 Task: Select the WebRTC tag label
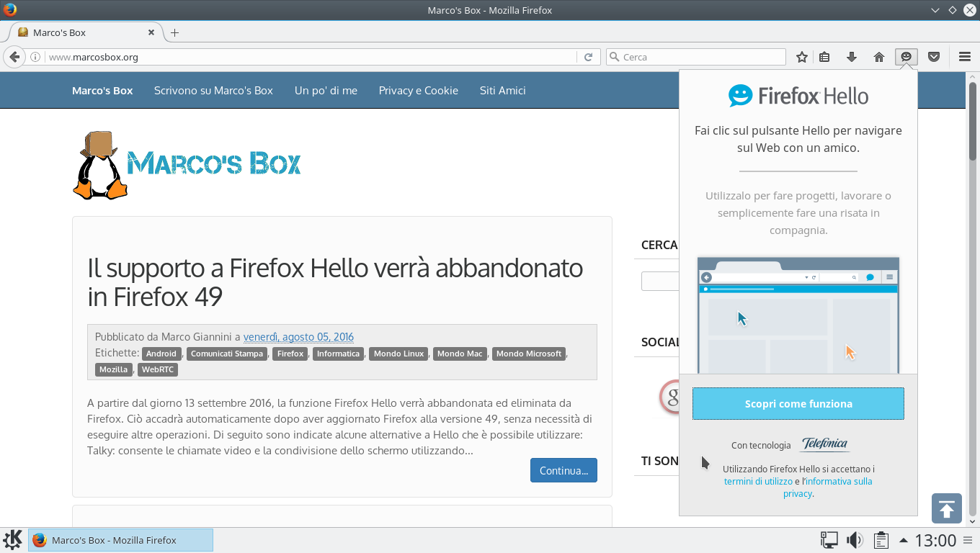click(x=157, y=369)
